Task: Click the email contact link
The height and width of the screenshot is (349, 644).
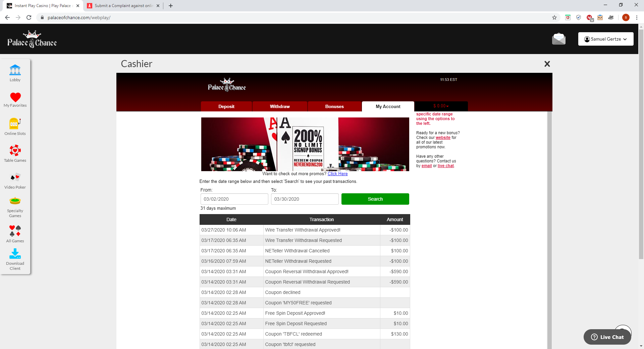Action: click(x=427, y=166)
